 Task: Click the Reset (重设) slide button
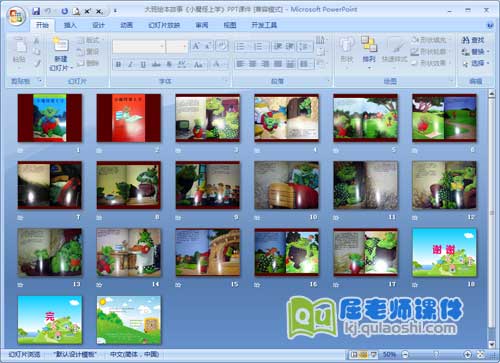pos(88,52)
